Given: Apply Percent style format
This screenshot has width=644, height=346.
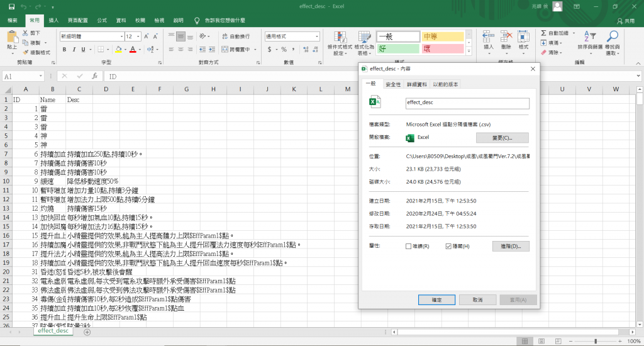Looking at the screenshot, I should [284, 49].
